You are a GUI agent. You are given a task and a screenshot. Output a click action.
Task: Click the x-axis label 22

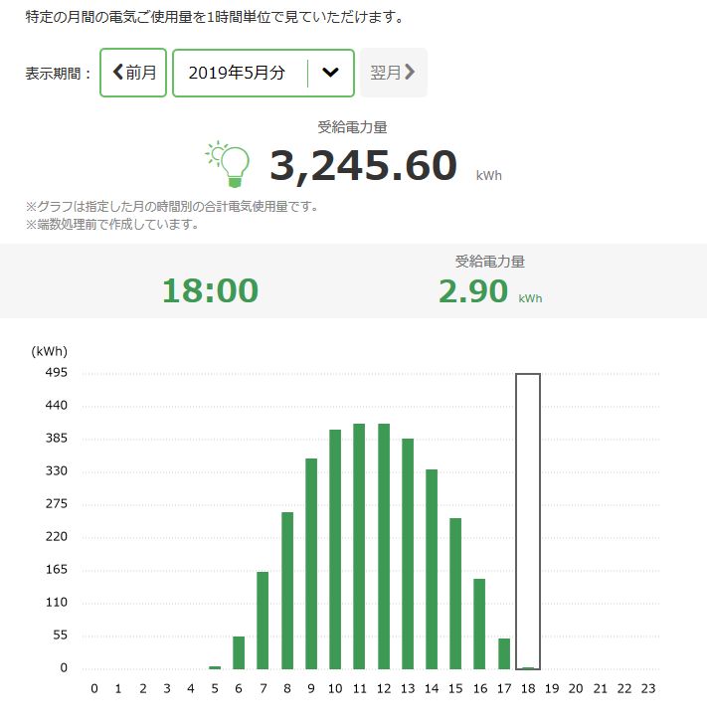624,688
